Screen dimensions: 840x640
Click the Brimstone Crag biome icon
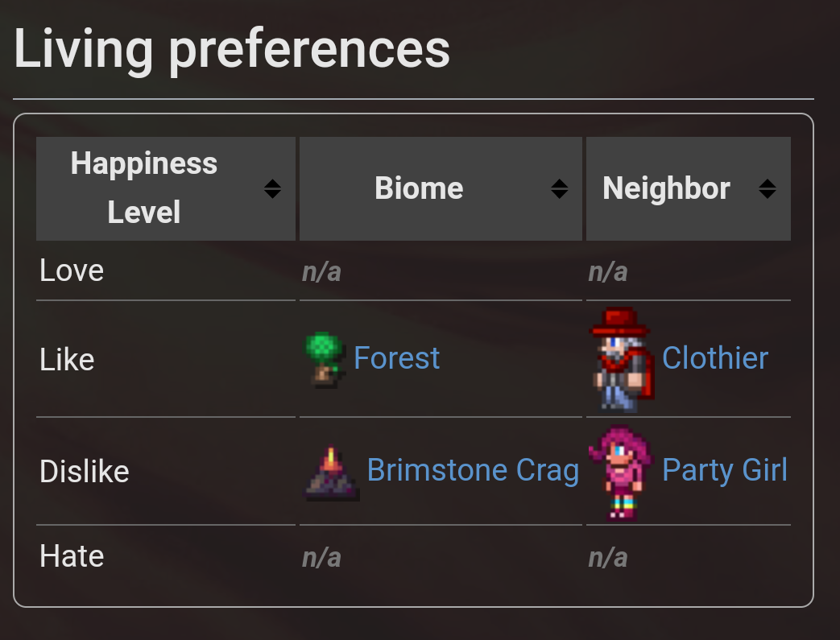pyautogui.click(x=331, y=473)
